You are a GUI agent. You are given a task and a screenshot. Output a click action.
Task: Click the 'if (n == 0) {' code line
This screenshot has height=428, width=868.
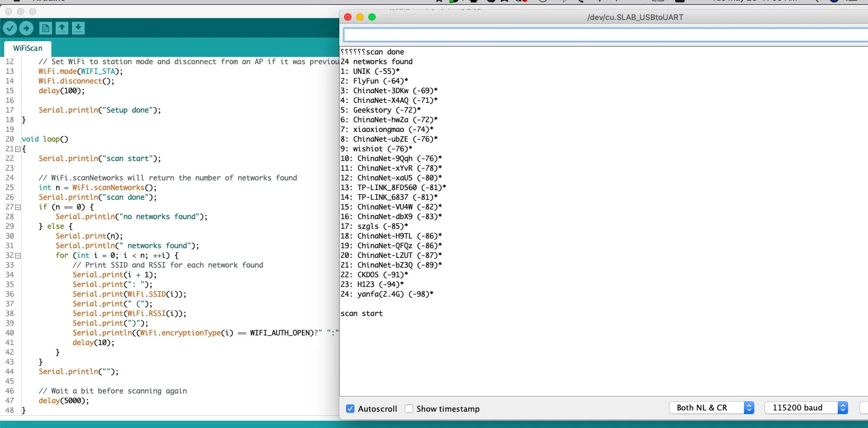(66, 207)
